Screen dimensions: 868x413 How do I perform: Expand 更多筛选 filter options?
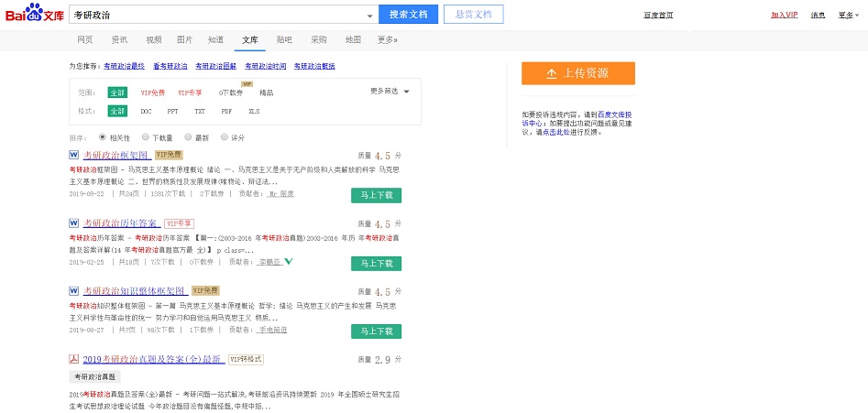point(390,92)
